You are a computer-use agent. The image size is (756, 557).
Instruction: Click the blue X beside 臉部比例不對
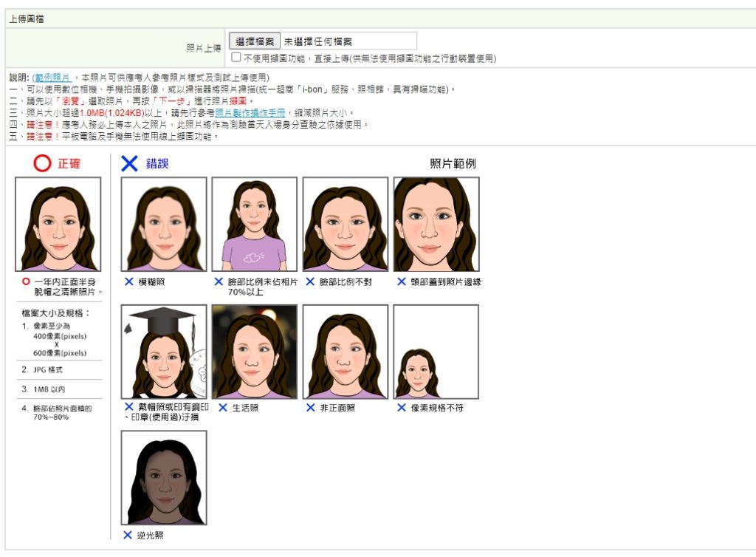(310, 281)
